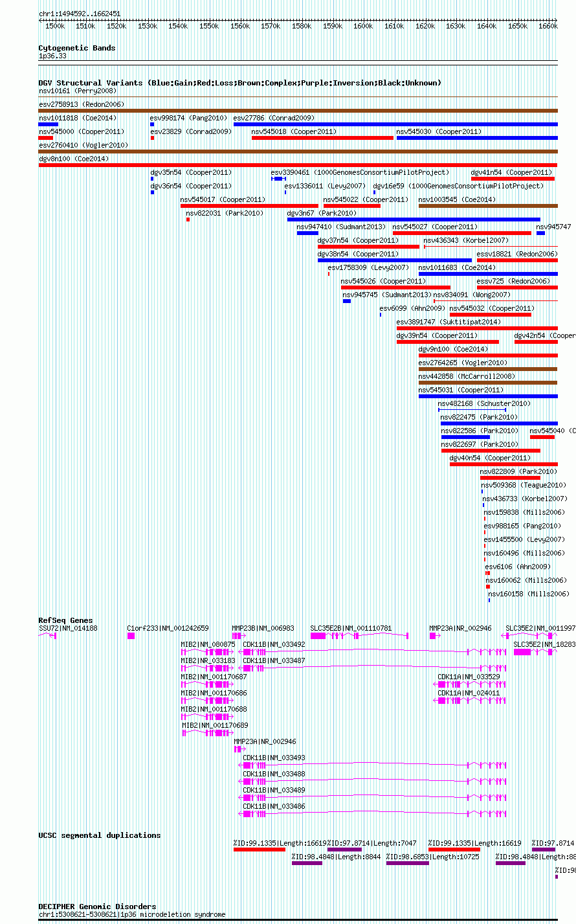Open the esv23829 (Conrad2009) variant
The width and height of the screenshot is (576, 924).
(191, 131)
